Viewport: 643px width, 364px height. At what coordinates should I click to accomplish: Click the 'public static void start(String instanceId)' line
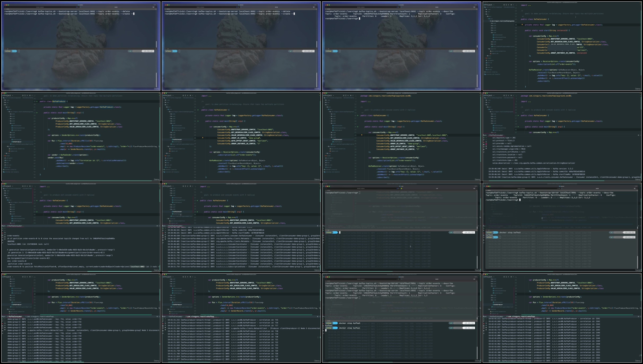[547, 30]
